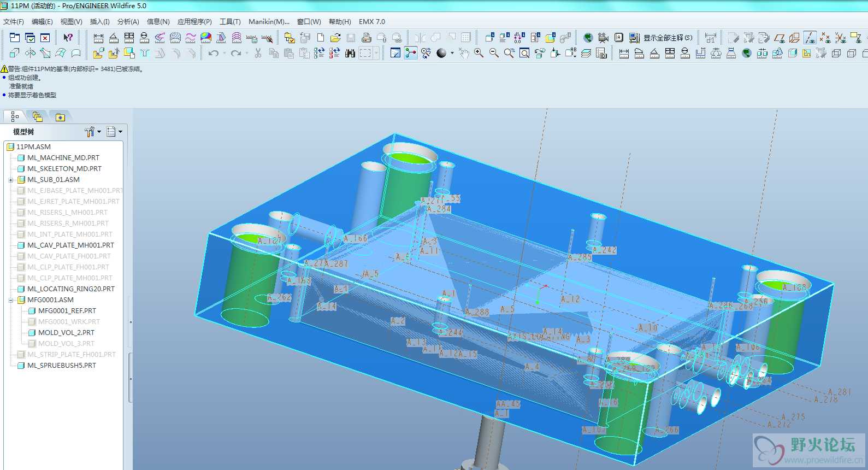Open the selection box dropdown arrow
This screenshot has height=470, width=868.
(376, 53)
